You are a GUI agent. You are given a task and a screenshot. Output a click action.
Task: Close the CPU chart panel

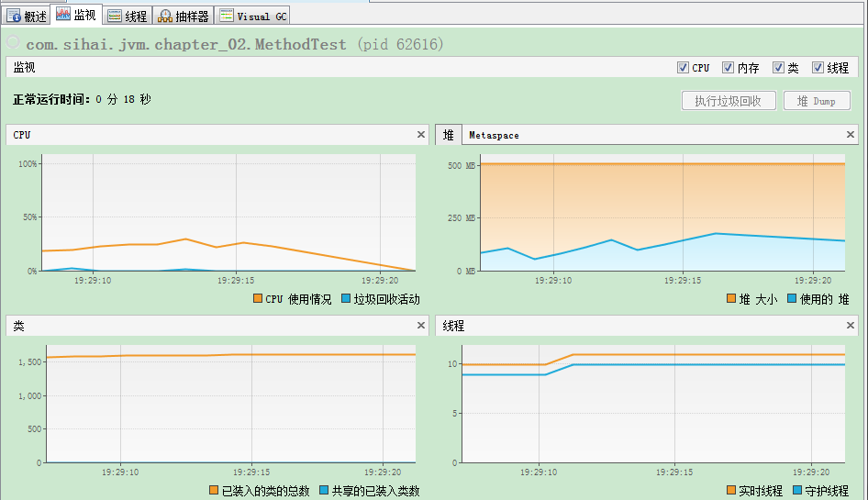421,135
